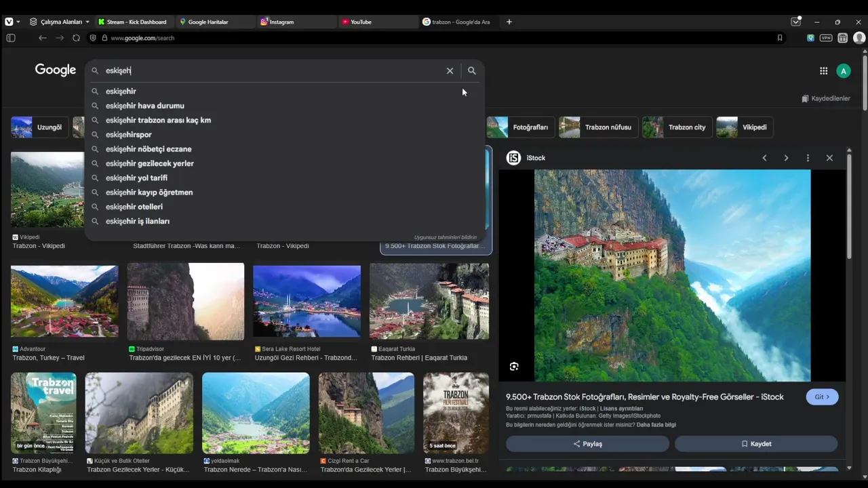Close the image preview panel

click(829, 158)
